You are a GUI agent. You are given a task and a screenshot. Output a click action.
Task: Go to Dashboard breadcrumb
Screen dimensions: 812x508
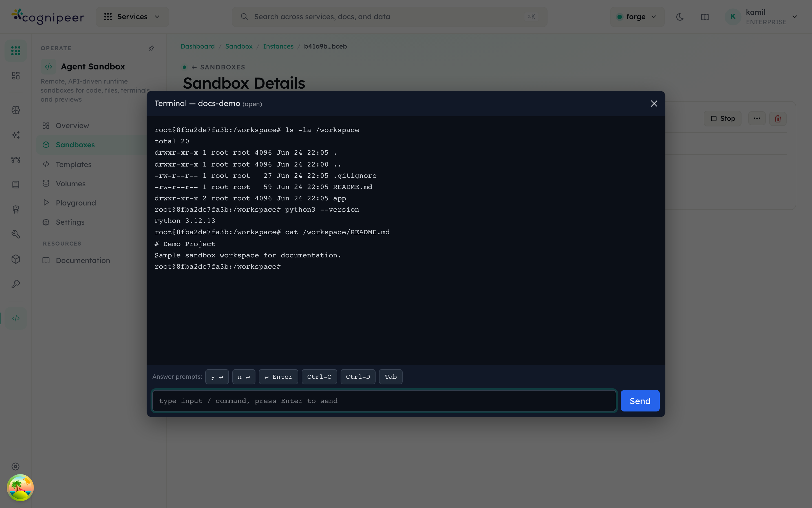click(197, 46)
